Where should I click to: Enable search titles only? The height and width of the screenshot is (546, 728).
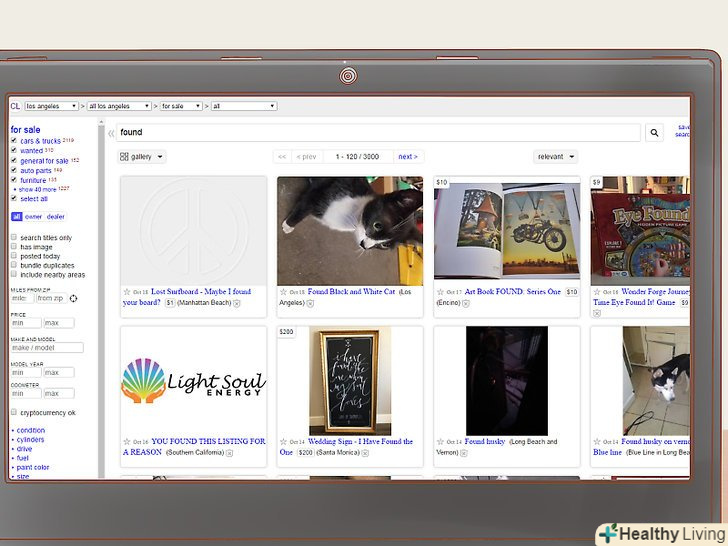click(x=14, y=237)
